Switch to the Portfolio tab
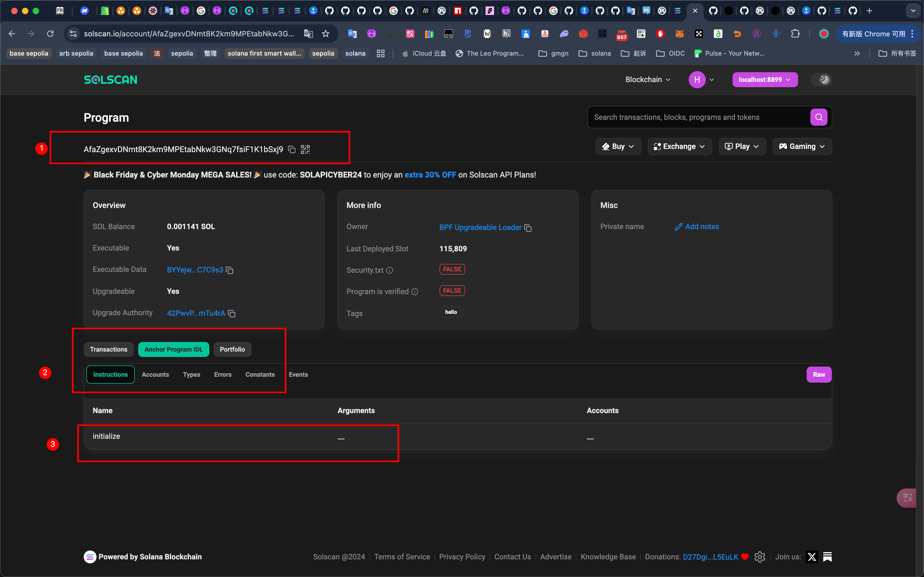Screen dimensions: 924x577 [232, 349]
